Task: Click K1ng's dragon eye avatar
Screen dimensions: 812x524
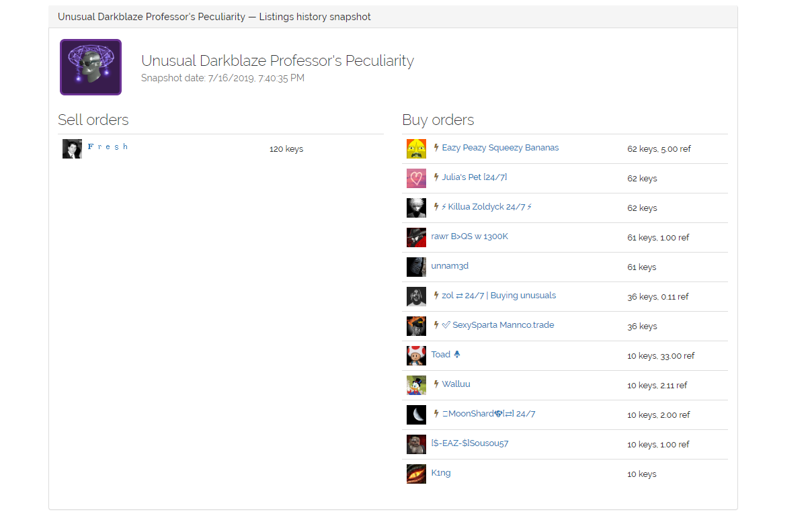Action: (416, 474)
